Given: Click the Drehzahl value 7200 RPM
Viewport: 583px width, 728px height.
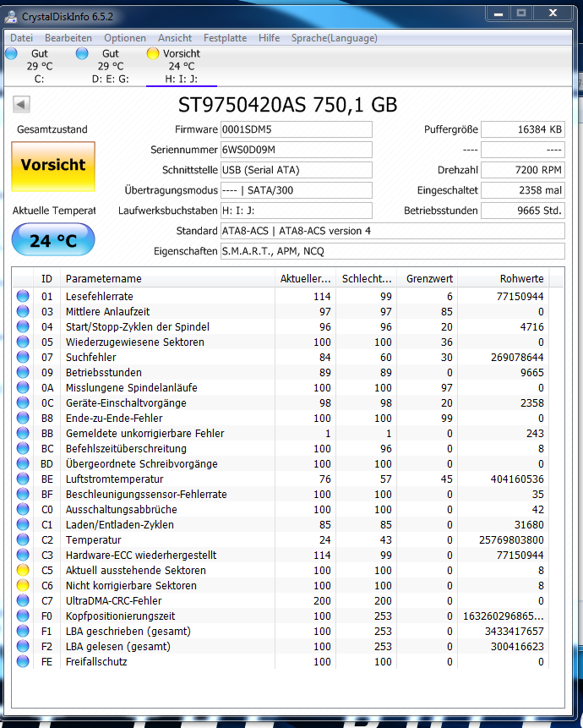Looking at the screenshot, I should tap(523, 170).
